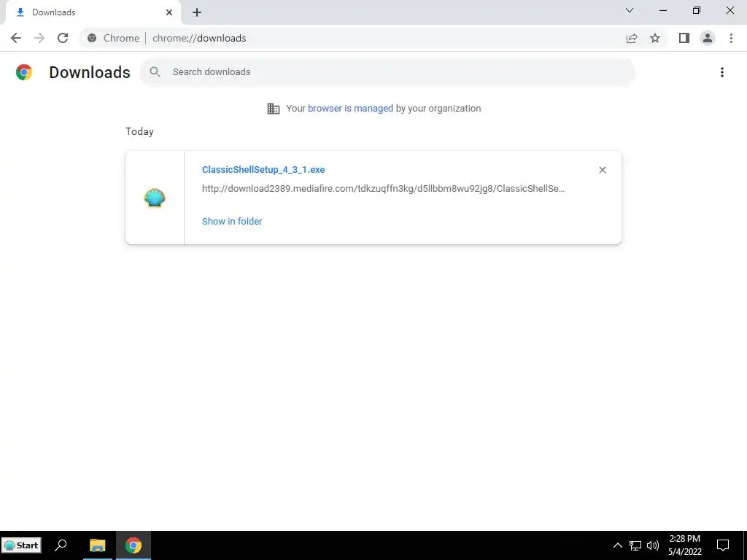This screenshot has height=560, width=747.
Task: Open the taskbar search magnifier
Action: tap(61, 545)
